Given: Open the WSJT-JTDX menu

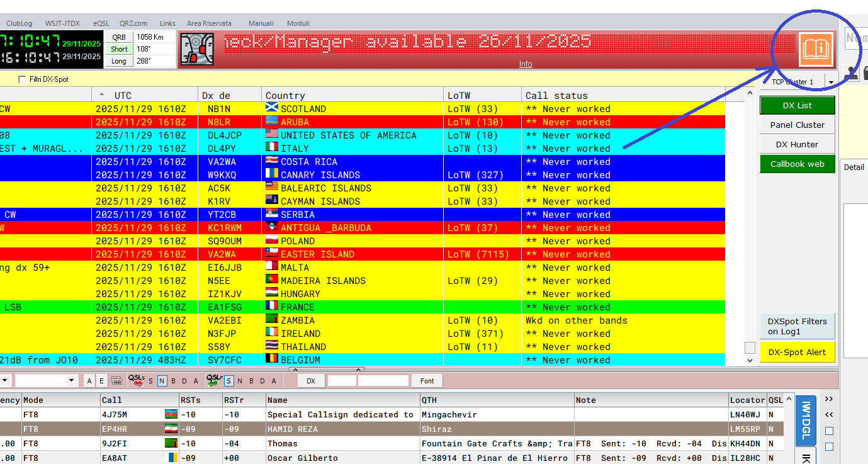Looking at the screenshot, I should coord(62,23).
